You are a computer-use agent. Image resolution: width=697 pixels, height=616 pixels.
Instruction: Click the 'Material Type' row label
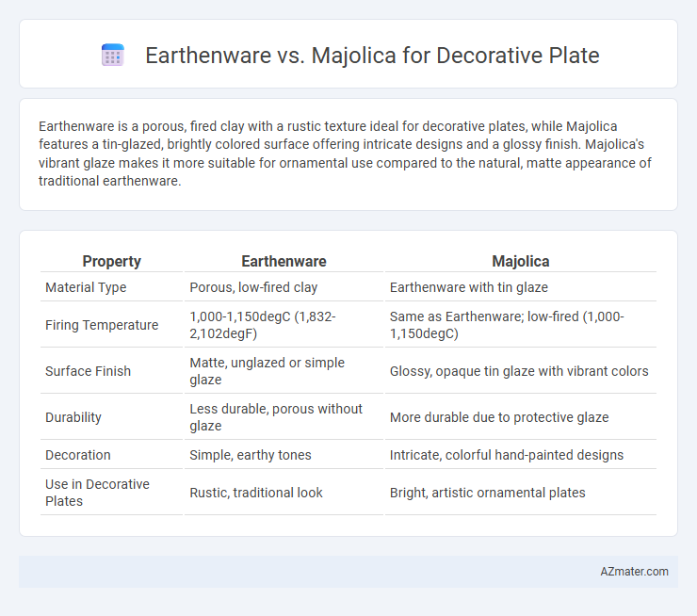[x=86, y=287]
